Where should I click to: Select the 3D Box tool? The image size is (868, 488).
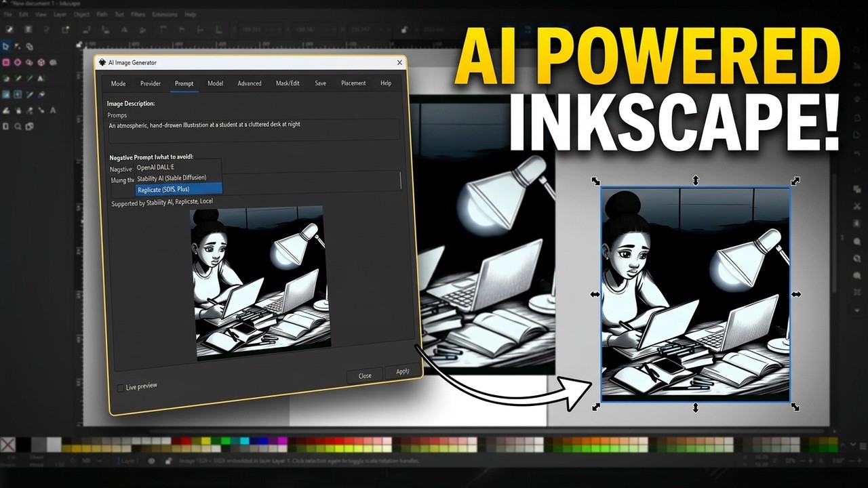tap(42, 62)
